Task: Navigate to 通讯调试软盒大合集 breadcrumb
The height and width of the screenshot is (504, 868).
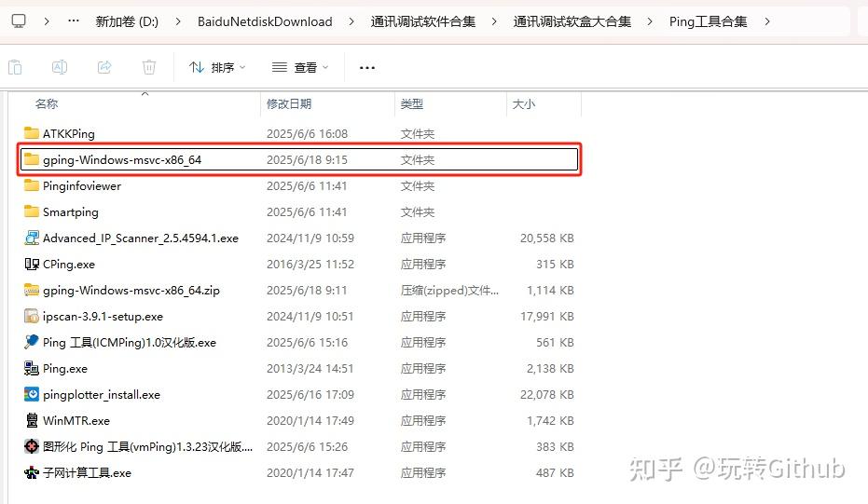Action: coord(572,21)
